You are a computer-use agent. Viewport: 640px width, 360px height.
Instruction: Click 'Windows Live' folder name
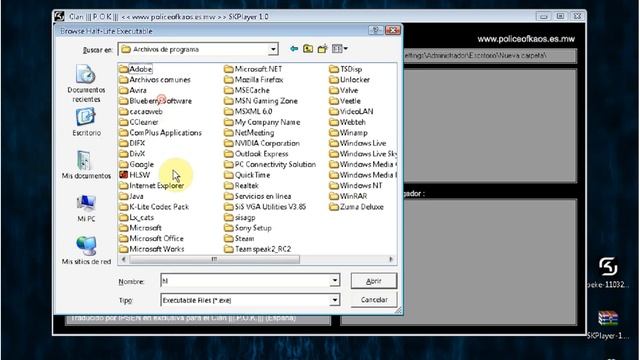click(x=363, y=143)
